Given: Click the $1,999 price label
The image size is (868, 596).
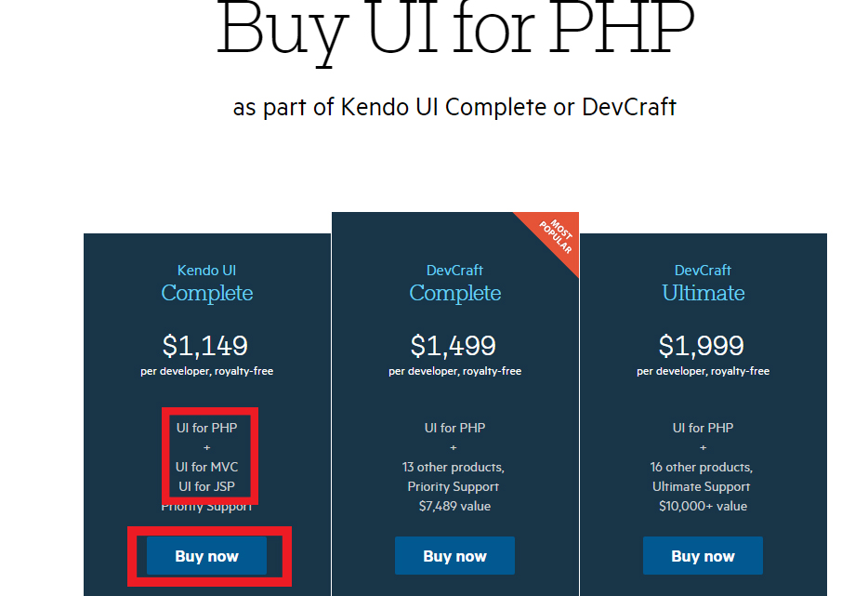Looking at the screenshot, I should pyautogui.click(x=703, y=344).
